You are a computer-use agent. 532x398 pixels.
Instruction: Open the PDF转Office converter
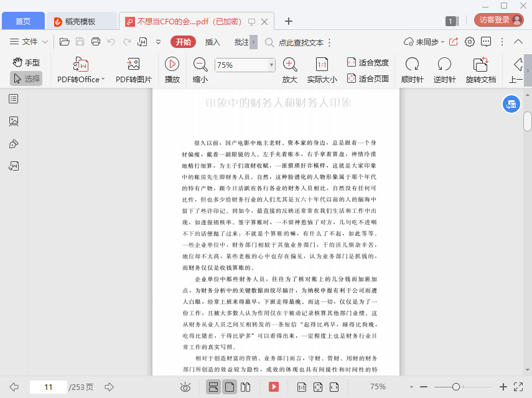pos(81,70)
